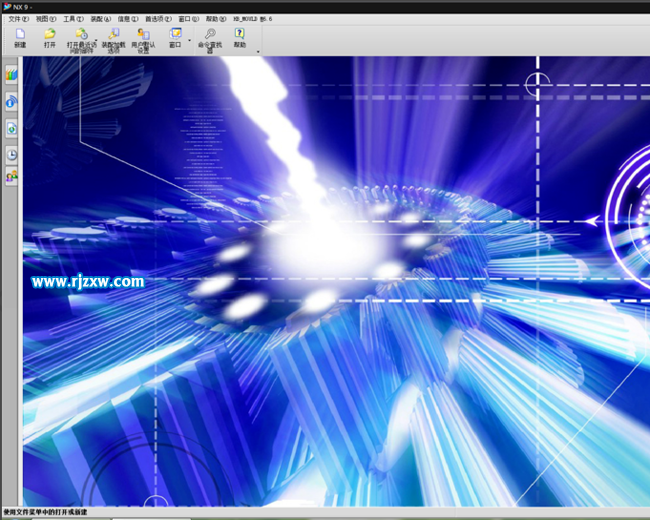
Task: Open the blue info sidebar tab
Action: pos(11,101)
